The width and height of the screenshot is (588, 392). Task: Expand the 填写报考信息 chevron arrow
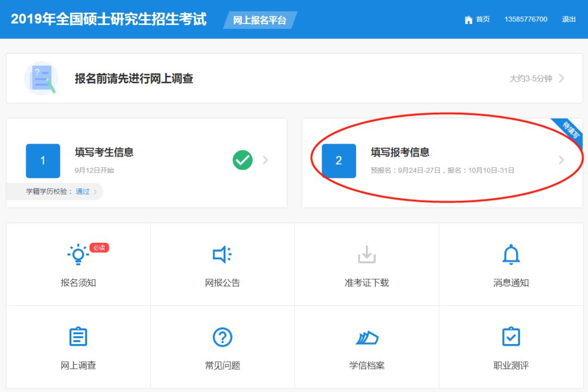(x=561, y=160)
